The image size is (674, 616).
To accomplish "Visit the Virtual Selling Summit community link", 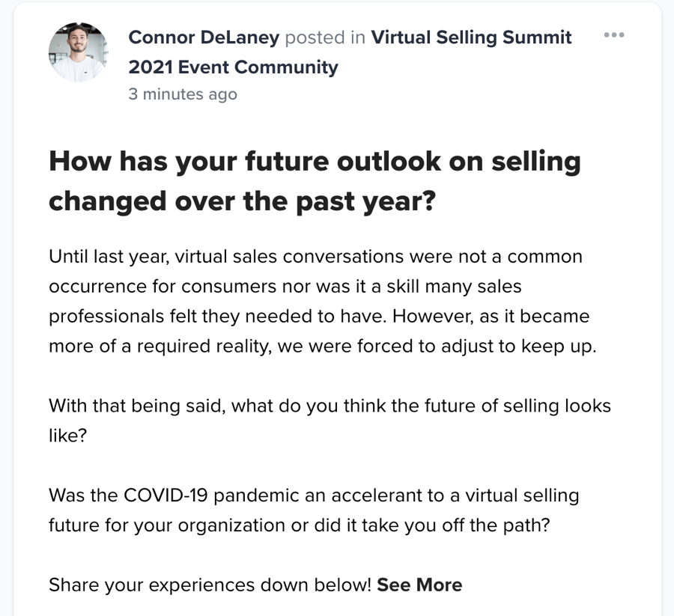I will [x=471, y=37].
